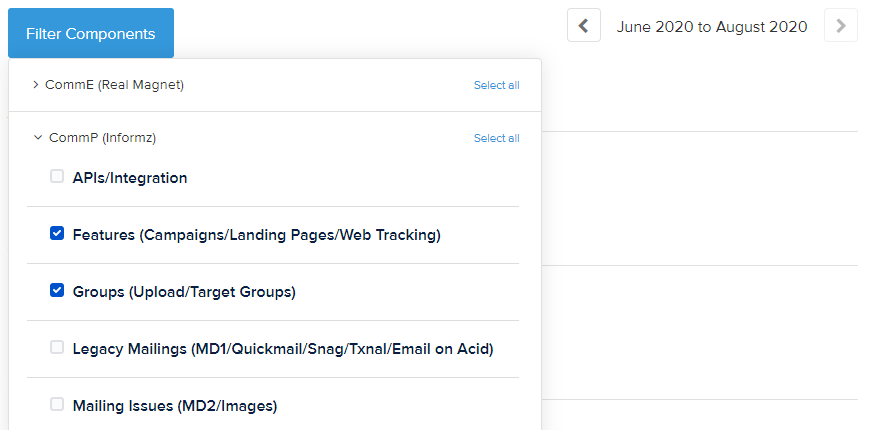Image resolution: width=874 pixels, height=430 pixels.
Task: Go to previous date range arrow
Action: click(584, 25)
